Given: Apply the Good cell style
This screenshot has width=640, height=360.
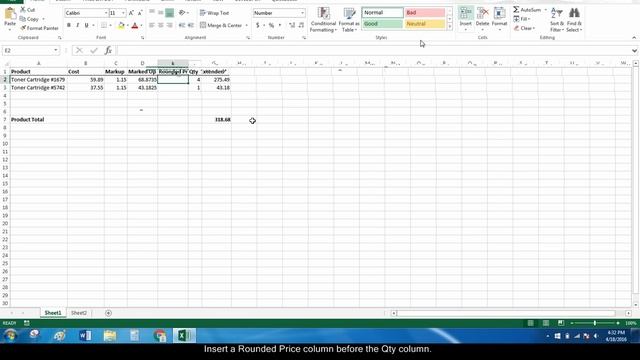Looking at the screenshot, I should point(382,24).
